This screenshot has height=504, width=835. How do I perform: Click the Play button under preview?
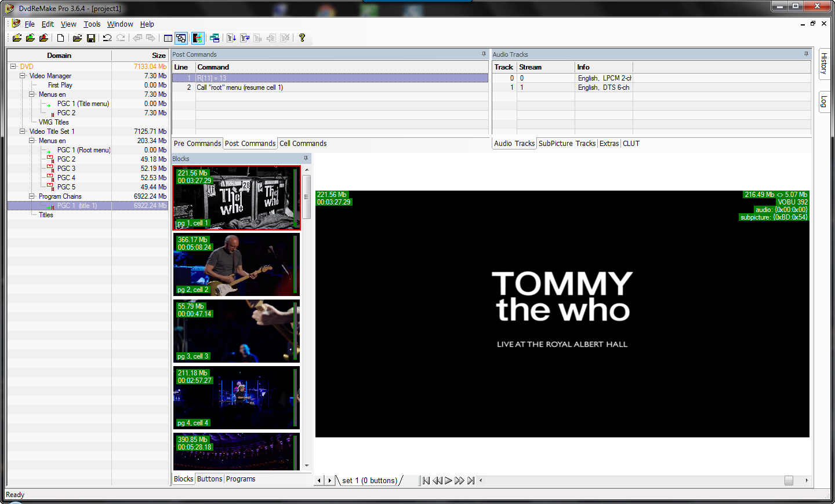pyautogui.click(x=448, y=480)
